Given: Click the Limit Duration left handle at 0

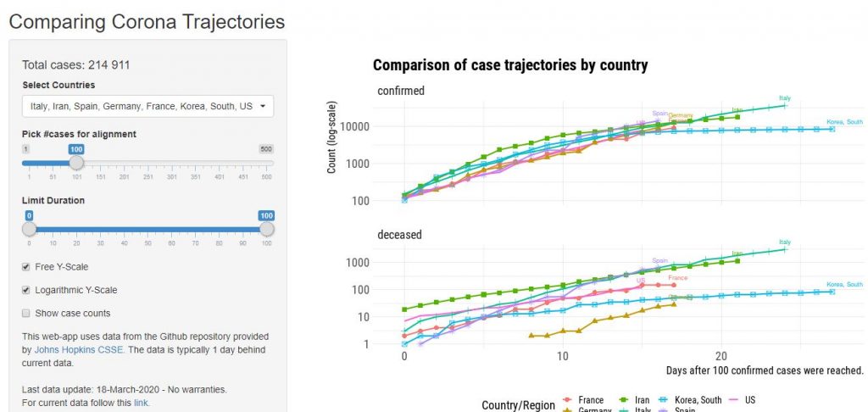Looking at the screenshot, I should pos(29,229).
